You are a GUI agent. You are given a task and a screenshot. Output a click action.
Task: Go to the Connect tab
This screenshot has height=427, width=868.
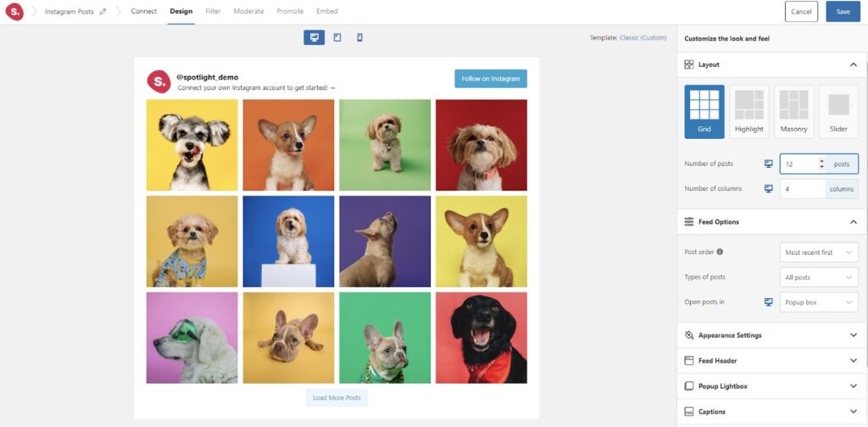pyautogui.click(x=144, y=11)
